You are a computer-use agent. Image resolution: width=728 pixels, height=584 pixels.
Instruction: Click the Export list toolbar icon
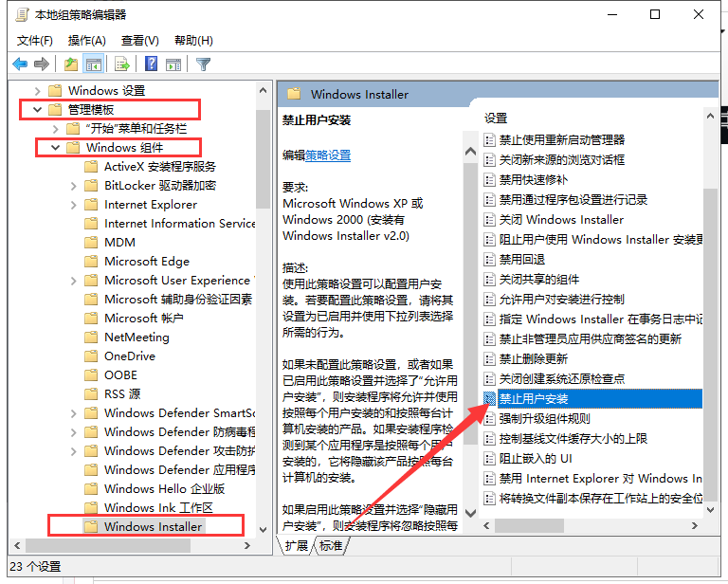(121, 64)
